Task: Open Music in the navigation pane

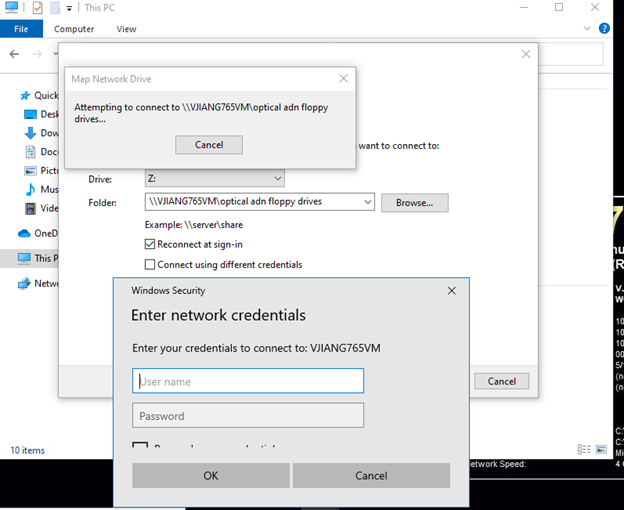Action: coord(41,189)
